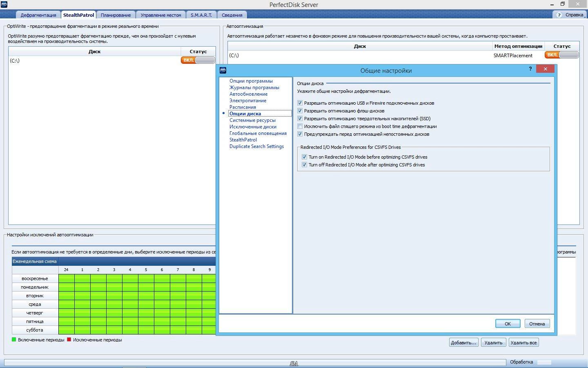Viewport: 588px width, 368px height.
Task: Click the PerfectDisk app icon in title bar
Action: coord(4,4)
